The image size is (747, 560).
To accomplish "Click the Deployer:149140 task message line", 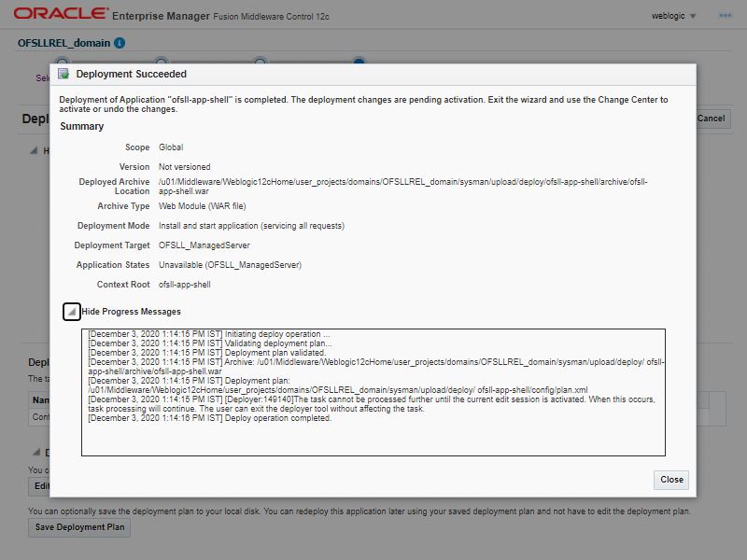I will pyautogui.click(x=372, y=404).
